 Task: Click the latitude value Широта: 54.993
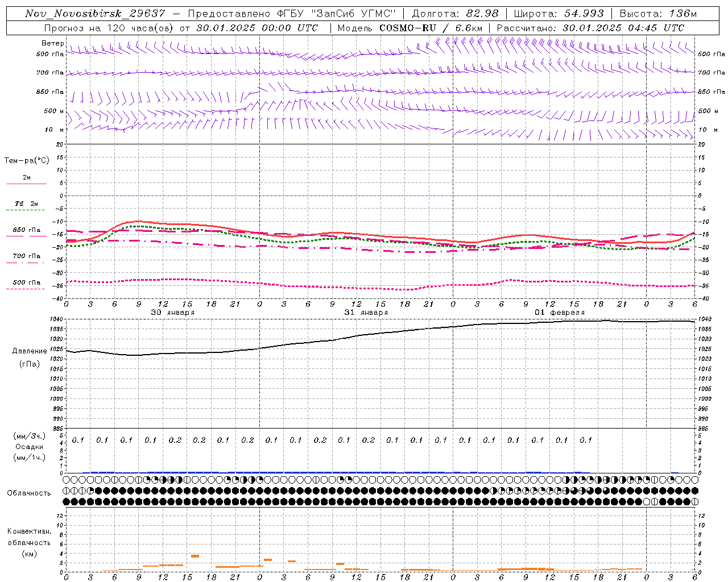coord(559,14)
